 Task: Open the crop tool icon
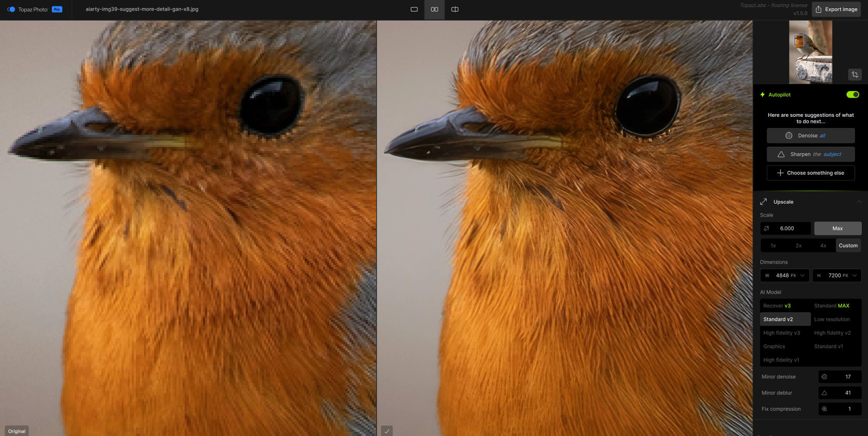(855, 74)
